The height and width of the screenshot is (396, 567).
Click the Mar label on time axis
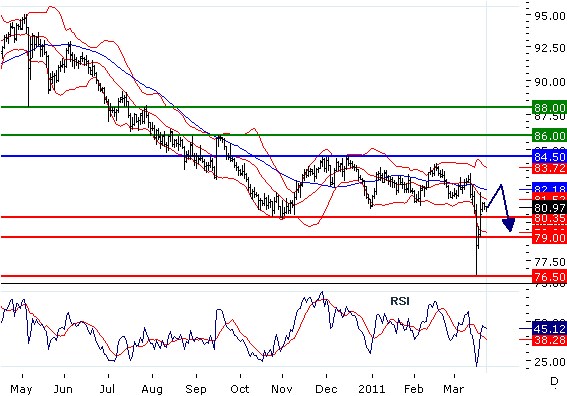[453, 389]
